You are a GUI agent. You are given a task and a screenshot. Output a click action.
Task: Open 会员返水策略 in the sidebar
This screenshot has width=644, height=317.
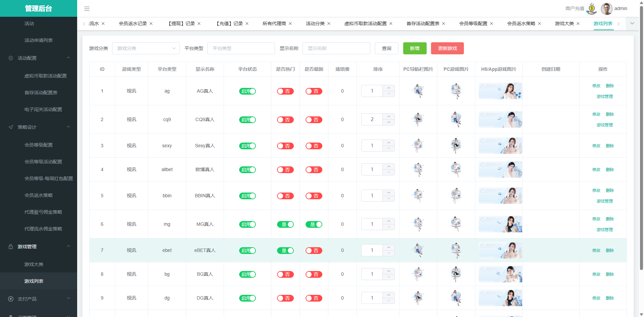tap(39, 195)
